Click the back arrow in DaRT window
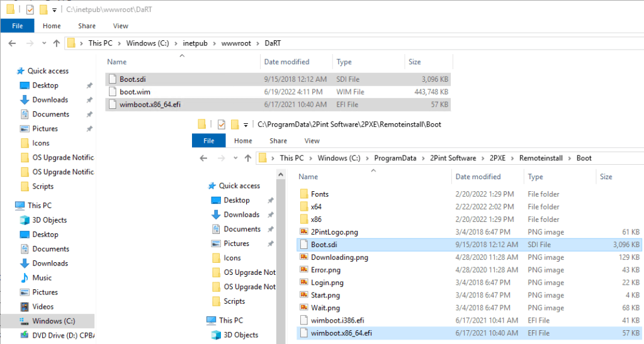This screenshot has width=644, height=344. pos(13,43)
